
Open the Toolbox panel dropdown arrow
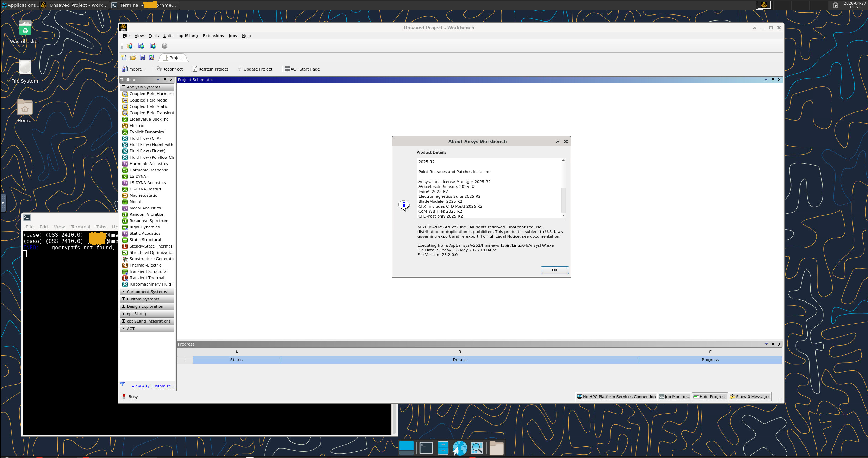(x=158, y=80)
